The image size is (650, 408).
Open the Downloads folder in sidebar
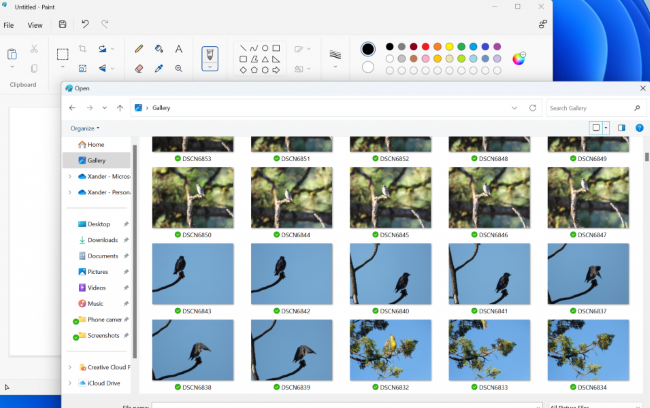[102, 240]
